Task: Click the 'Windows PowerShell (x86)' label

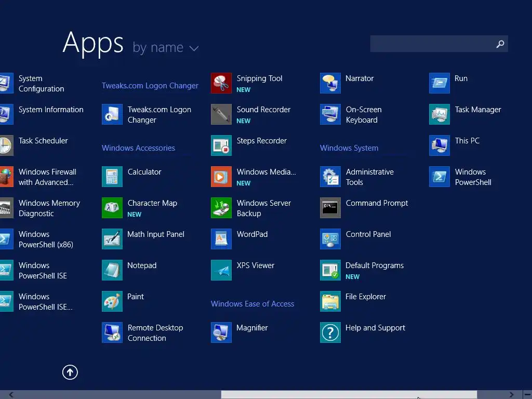Action: click(46, 239)
